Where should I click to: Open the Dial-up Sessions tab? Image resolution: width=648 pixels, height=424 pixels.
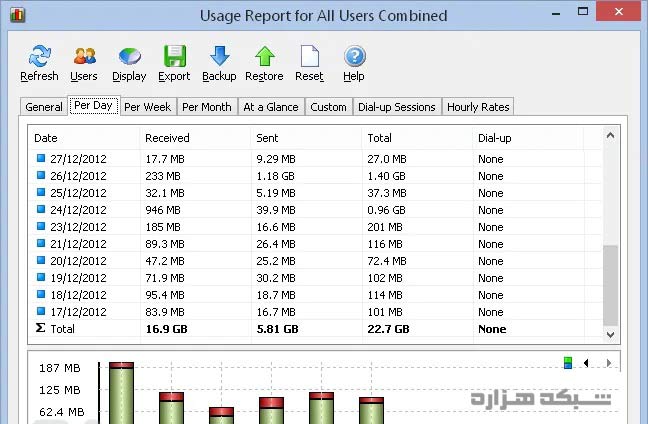[x=397, y=107]
